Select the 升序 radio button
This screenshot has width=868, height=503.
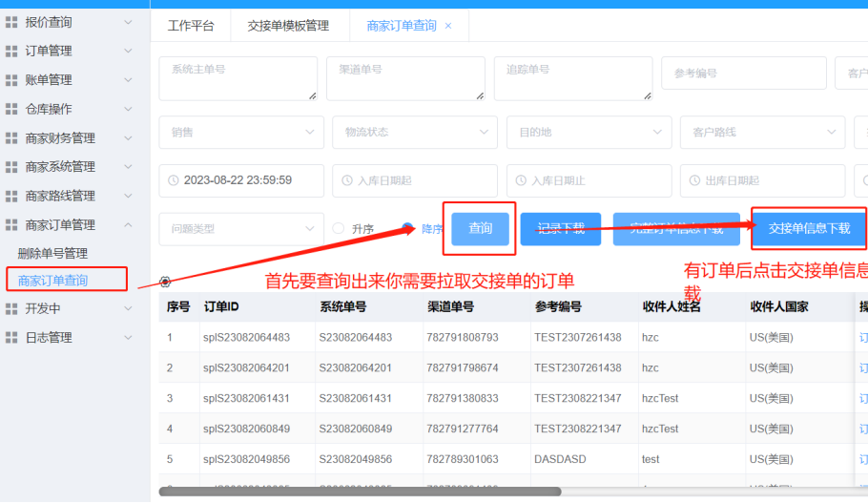339,229
